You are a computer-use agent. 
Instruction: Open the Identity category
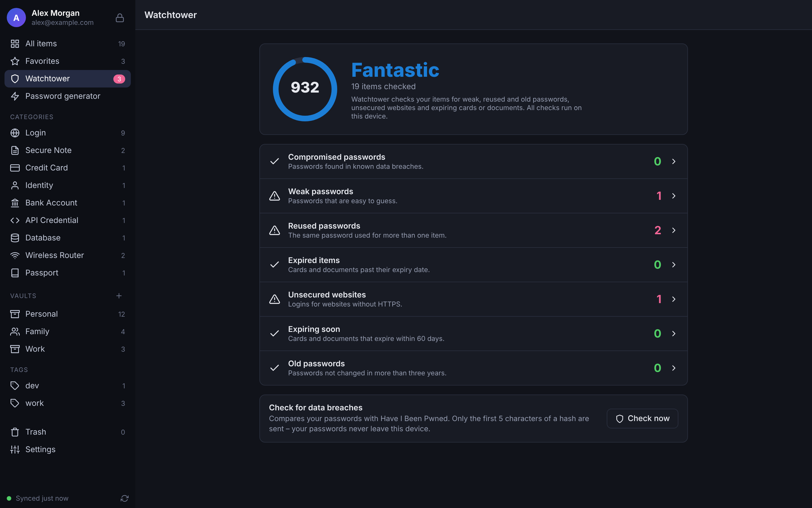(x=67, y=185)
